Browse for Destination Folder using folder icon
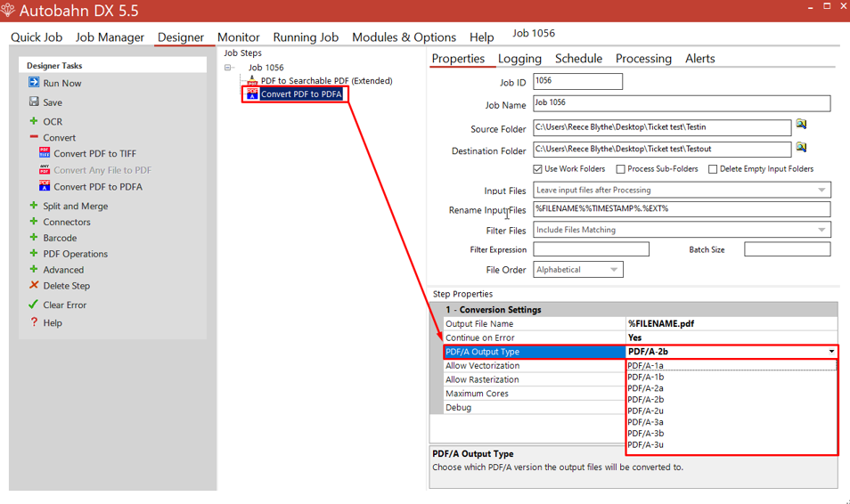The height and width of the screenshot is (504, 850). click(x=801, y=148)
